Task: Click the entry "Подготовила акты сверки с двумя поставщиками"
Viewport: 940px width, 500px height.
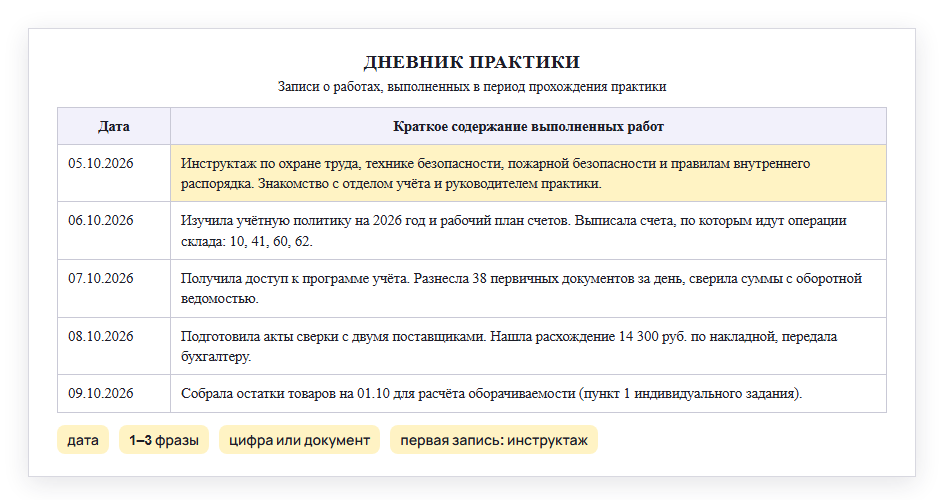Action: pos(528,346)
